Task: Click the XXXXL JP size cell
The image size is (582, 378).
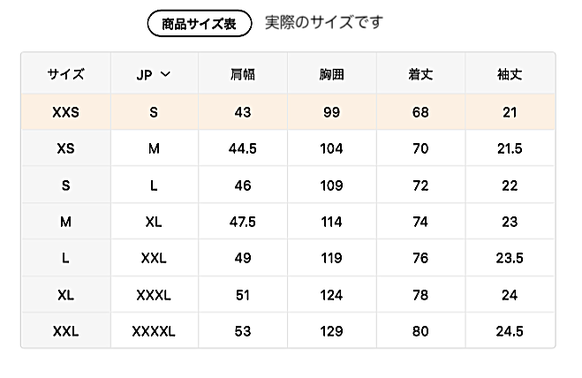Action: pyautogui.click(x=154, y=331)
